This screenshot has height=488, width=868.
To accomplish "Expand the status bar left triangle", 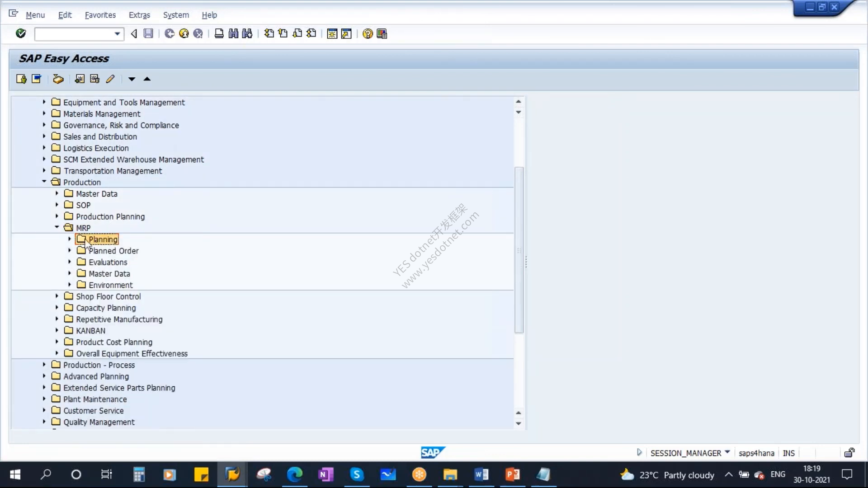I will pos(639,452).
